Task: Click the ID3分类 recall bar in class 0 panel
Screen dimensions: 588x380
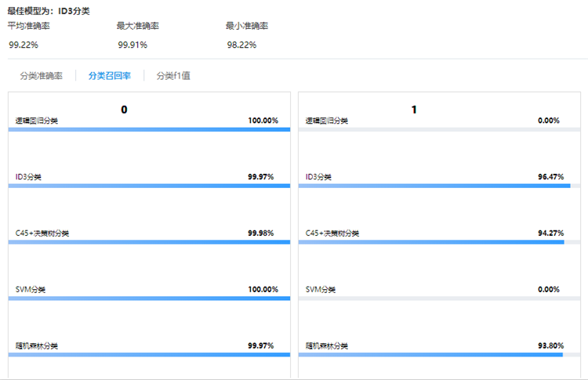Action: tap(149, 186)
